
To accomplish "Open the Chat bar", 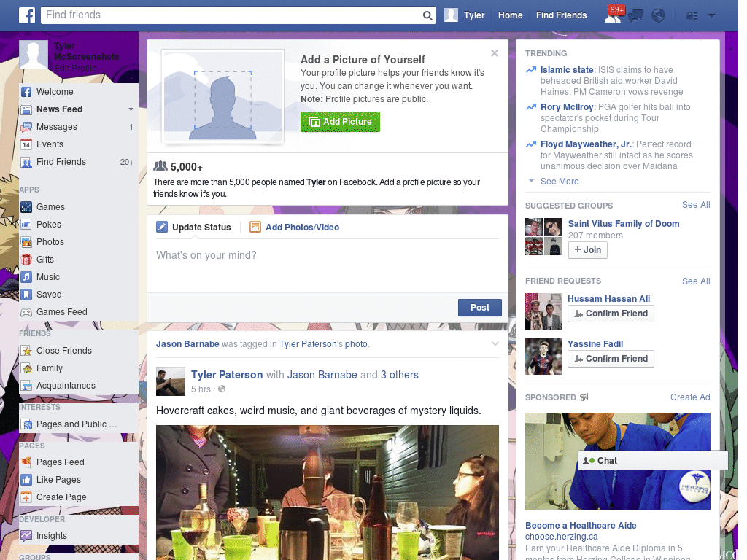I will (x=653, y=461).
